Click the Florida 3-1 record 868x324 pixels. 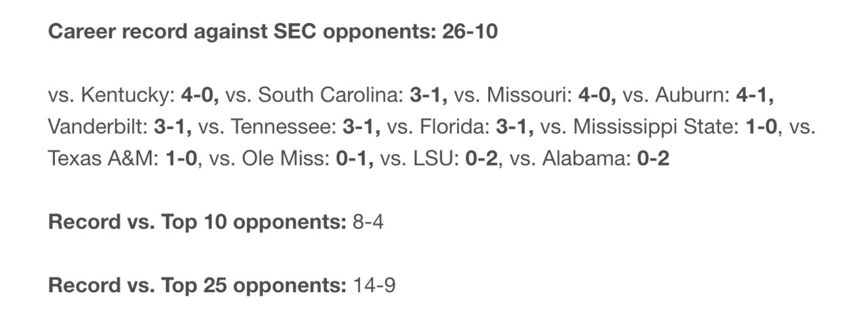[x=515, y=127]
